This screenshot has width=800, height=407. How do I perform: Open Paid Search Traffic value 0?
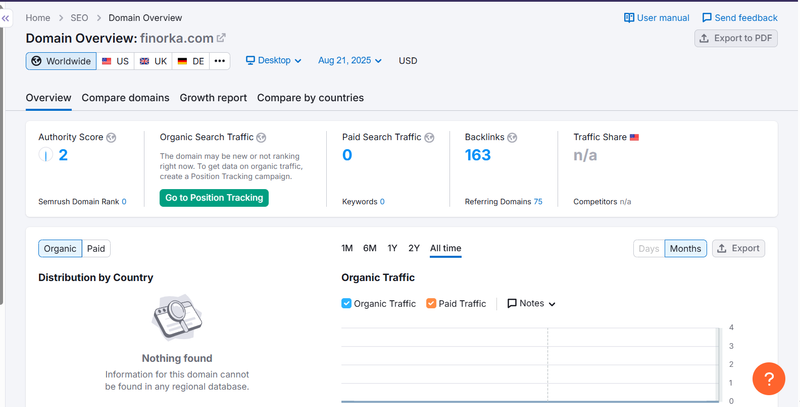(x=347, y=155)
